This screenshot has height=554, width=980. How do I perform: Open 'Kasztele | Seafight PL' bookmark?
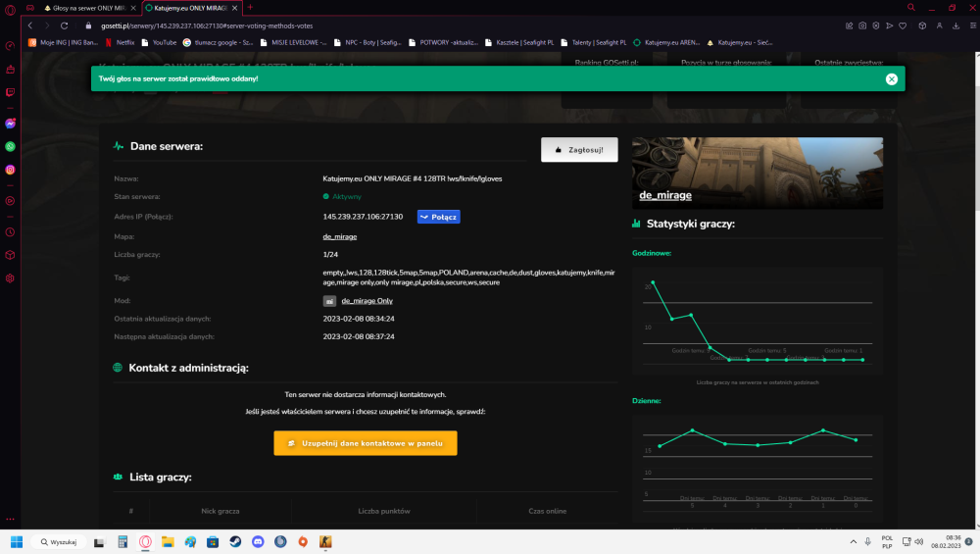519,42
